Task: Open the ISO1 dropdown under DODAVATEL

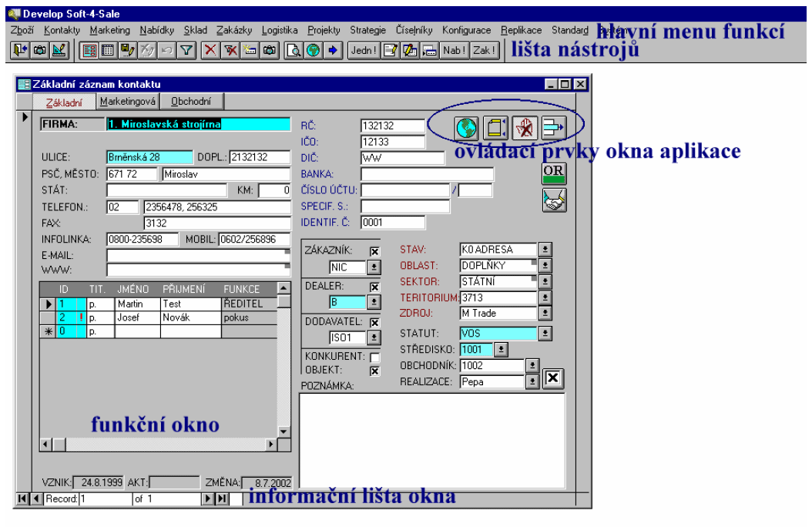Action: (374, 338)
